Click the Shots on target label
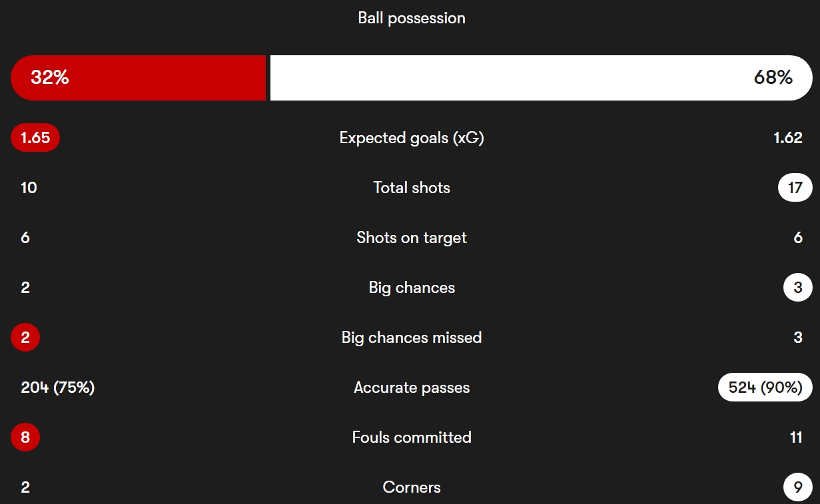This screenshot has height=504, width=820. click(x=412, y=238)
